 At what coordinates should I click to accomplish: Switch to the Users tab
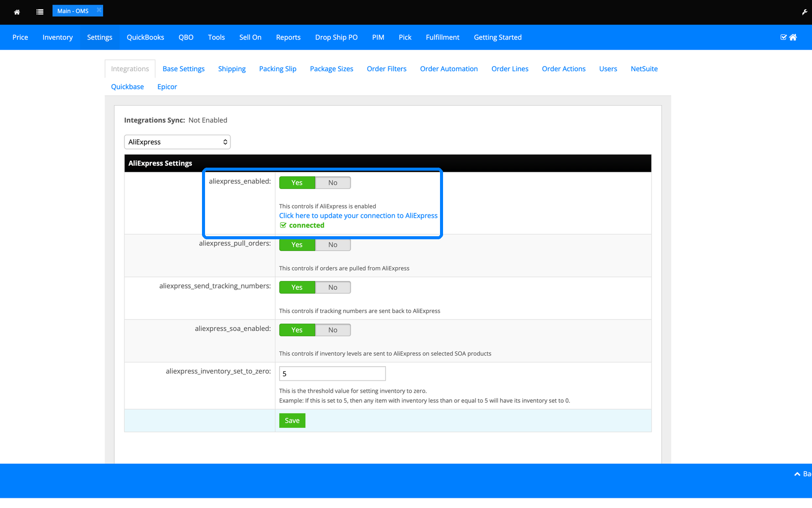[x=608, y=69]
